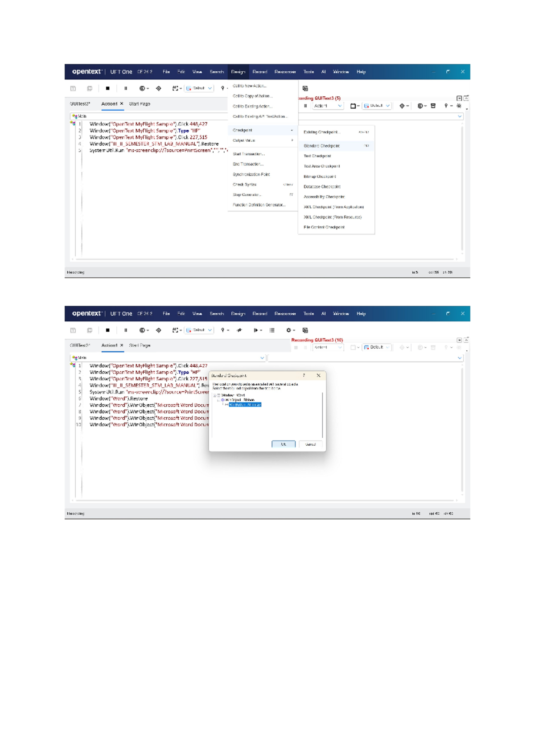Click the archive box icon in upper recording toolbar
Screen dimensions: 535x756
433,106
